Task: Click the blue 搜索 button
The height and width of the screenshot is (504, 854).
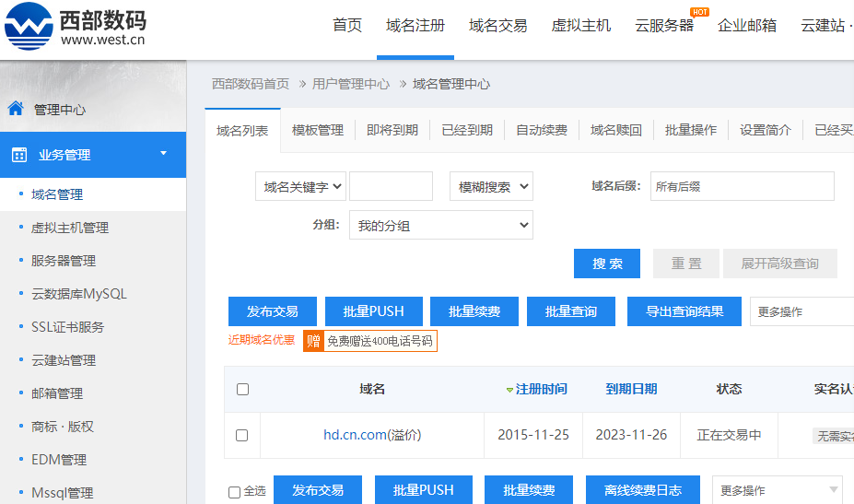Action: (x=606, y=264)
